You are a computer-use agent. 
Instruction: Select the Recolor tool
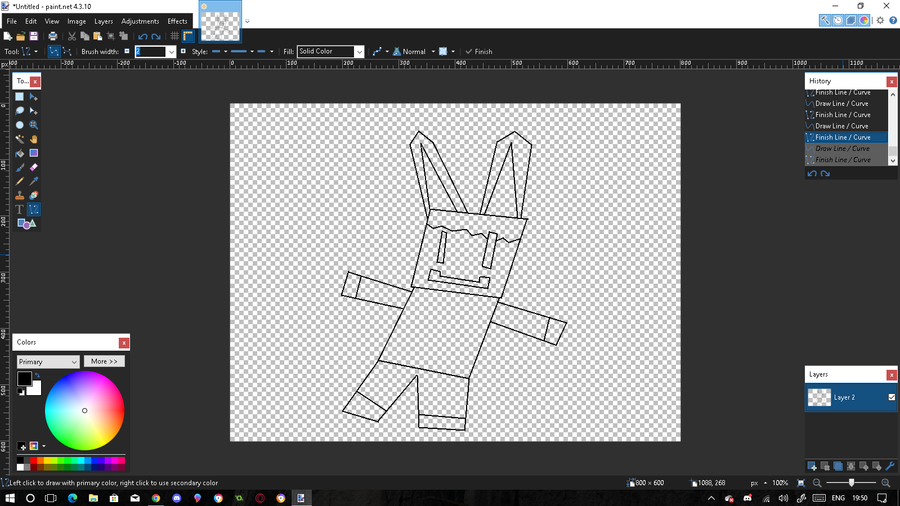(x=34, y=196)
